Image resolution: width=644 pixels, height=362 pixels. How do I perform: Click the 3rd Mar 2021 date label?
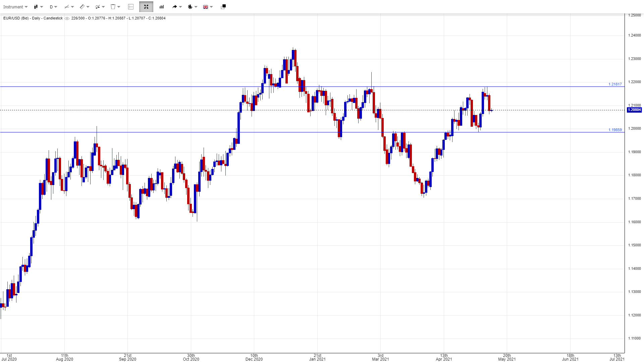pos(380,357)
